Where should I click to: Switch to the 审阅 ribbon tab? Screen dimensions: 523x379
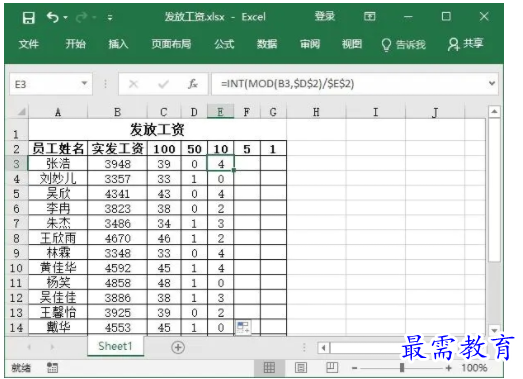310,44
